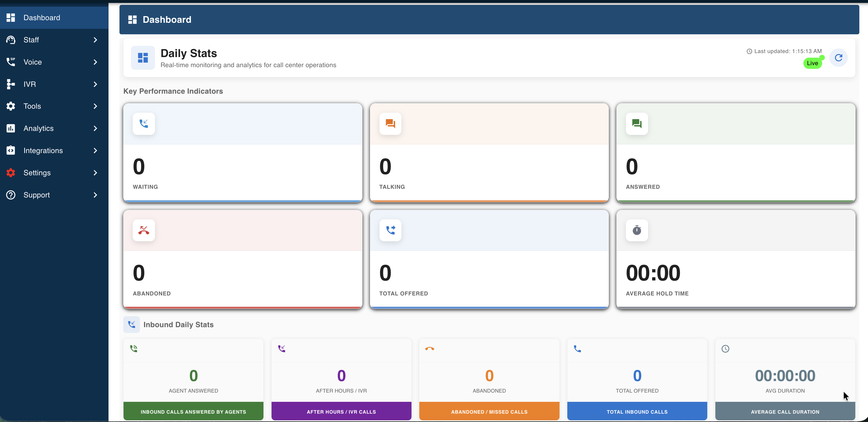The width and height of the screenshot is (868, 422).
Task: Click the Average Hold Time stopwatch icon
Action: (637, 230)
